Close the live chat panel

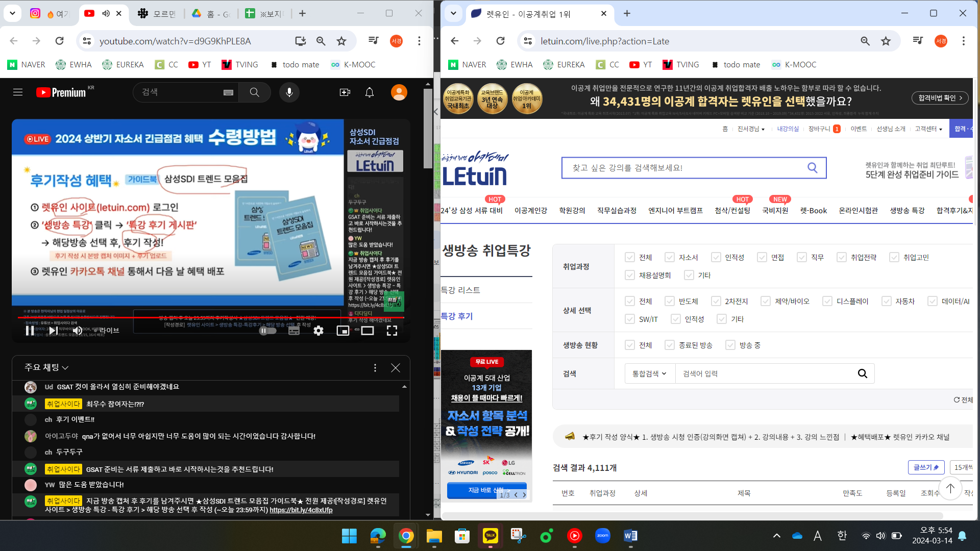pyautogui.click(x=396, y=368)
